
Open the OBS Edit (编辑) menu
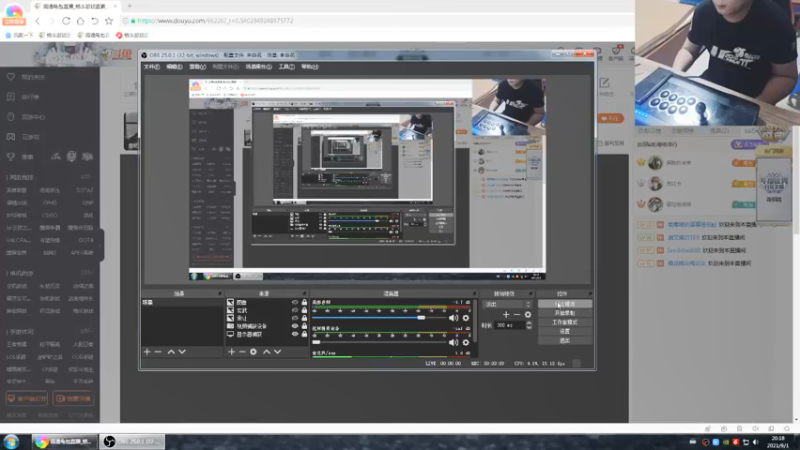[x=174, y=67]
